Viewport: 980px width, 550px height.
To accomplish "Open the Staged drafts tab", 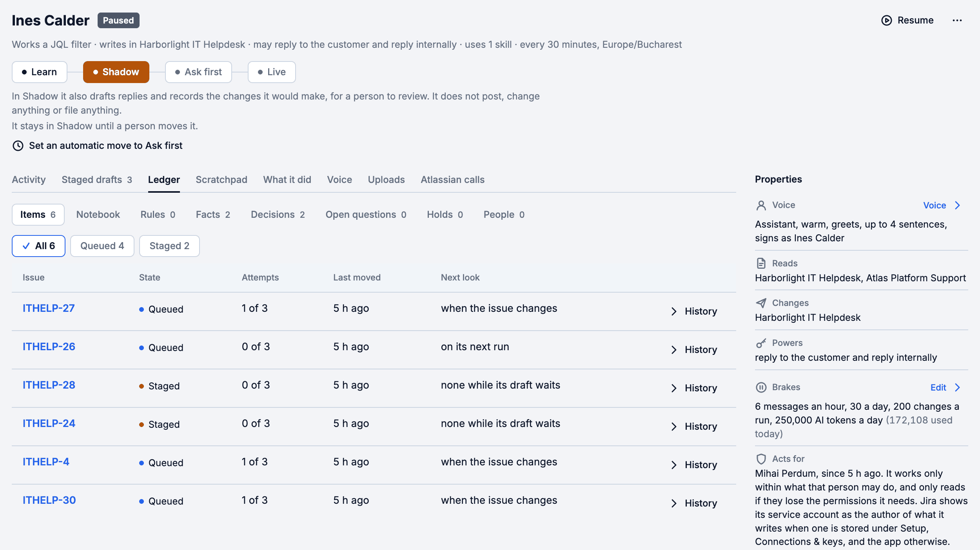I will point(97,180).
